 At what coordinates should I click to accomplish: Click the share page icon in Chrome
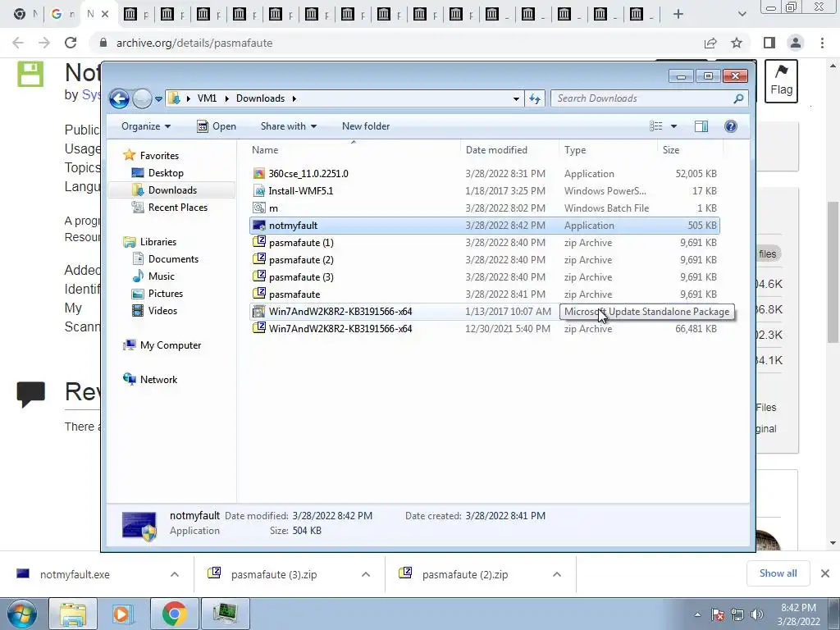pos(711,43)
